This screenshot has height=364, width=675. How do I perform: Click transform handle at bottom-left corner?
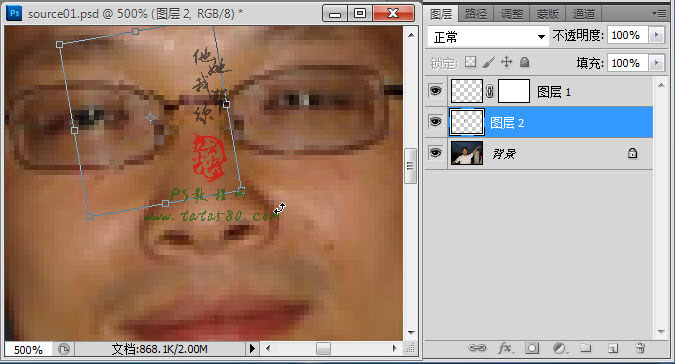tap(90, 216)
